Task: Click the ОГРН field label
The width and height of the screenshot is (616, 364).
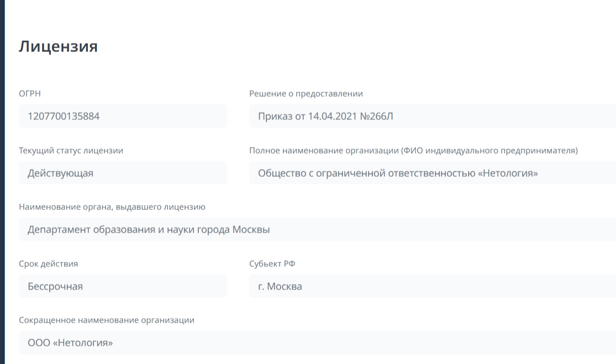Action: coord(30,94)
